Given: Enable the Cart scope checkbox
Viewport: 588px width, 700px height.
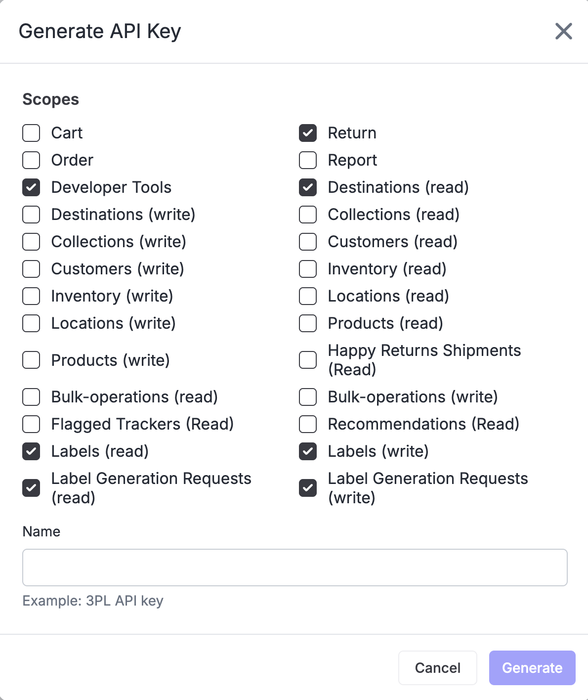Looking at the screenshot, I should (x=31, y=133).
